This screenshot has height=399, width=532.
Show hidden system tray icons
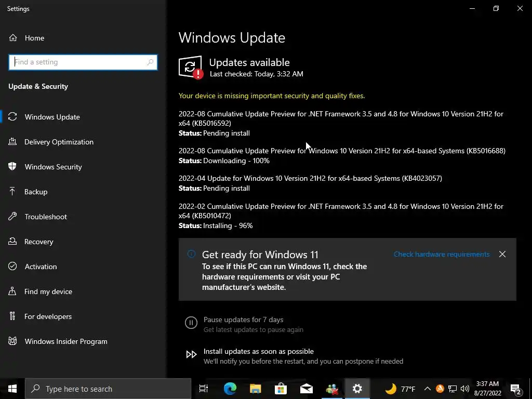click(428, 389)
